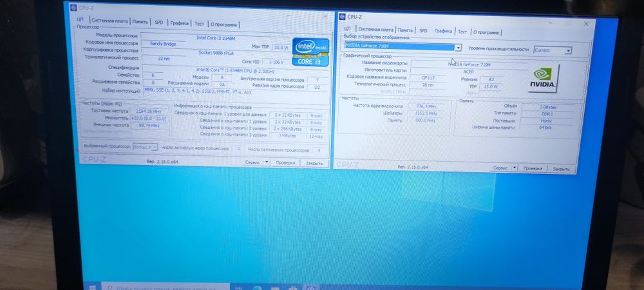Click Проверка button in left CPU window
Screen dimensions: 644x290
pos(285,163)
